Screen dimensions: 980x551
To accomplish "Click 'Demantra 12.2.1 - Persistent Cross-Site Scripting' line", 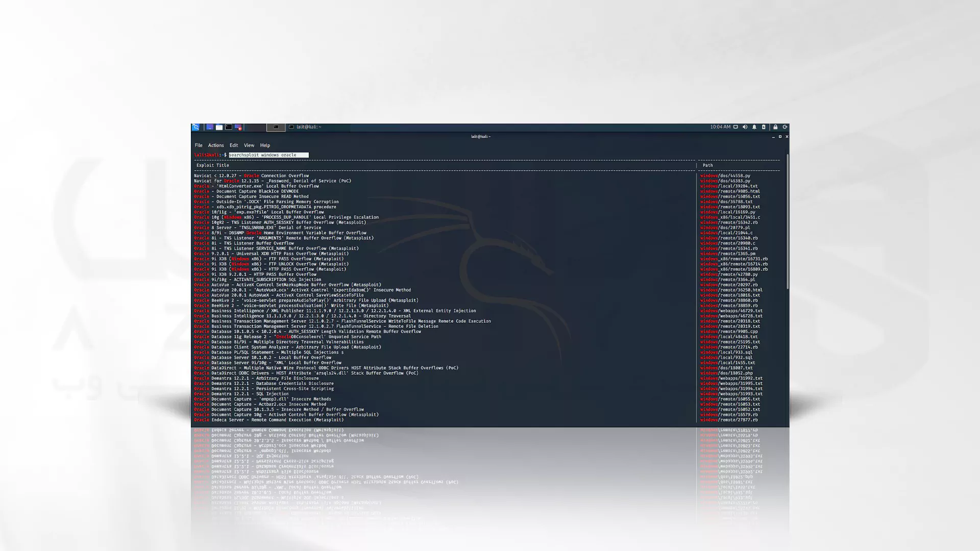I will (264, 389).
